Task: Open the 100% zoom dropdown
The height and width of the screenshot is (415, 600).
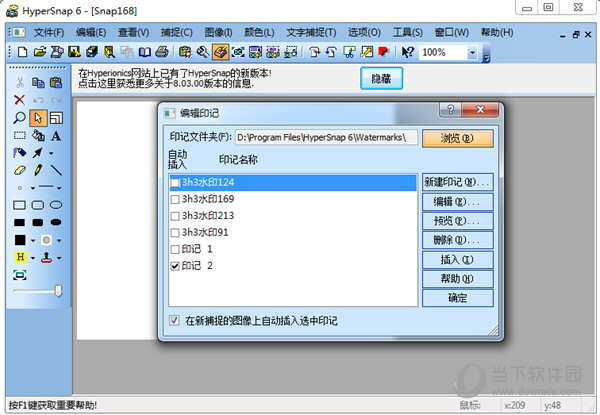Action: (x=473, y=52)
